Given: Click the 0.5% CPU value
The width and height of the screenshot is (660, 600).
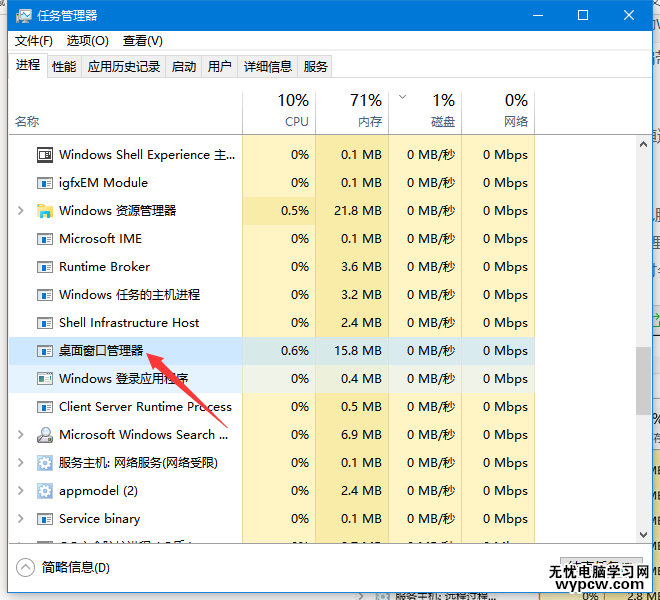Looking at the screenshot, I should (x=295, y=211).
